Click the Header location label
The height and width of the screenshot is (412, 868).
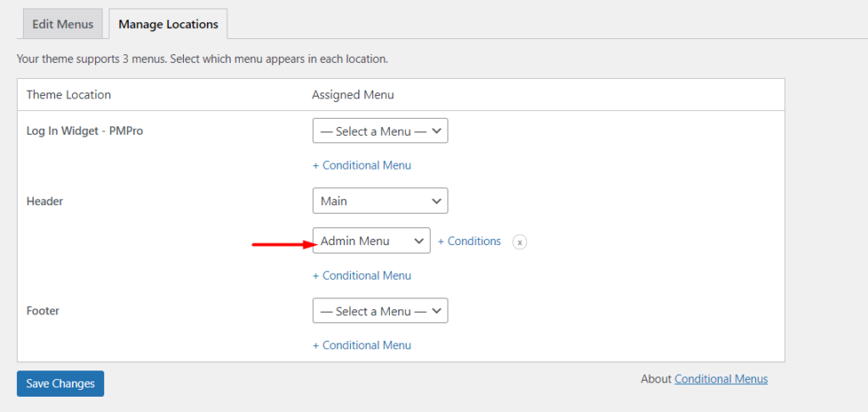[x=45, y=201]
